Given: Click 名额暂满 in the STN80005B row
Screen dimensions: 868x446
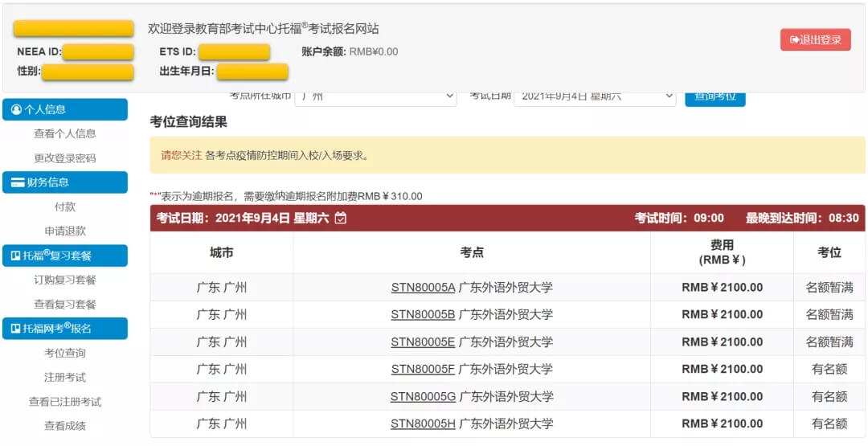Looking at the screenshot, I should coord(829,314).
